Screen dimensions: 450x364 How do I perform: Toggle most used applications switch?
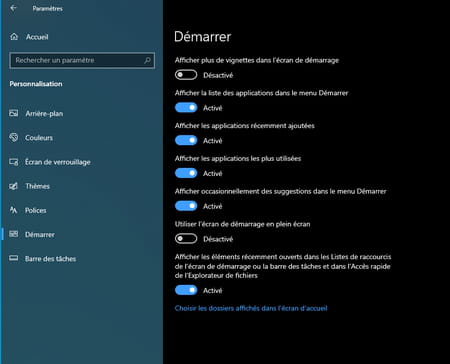186,173
